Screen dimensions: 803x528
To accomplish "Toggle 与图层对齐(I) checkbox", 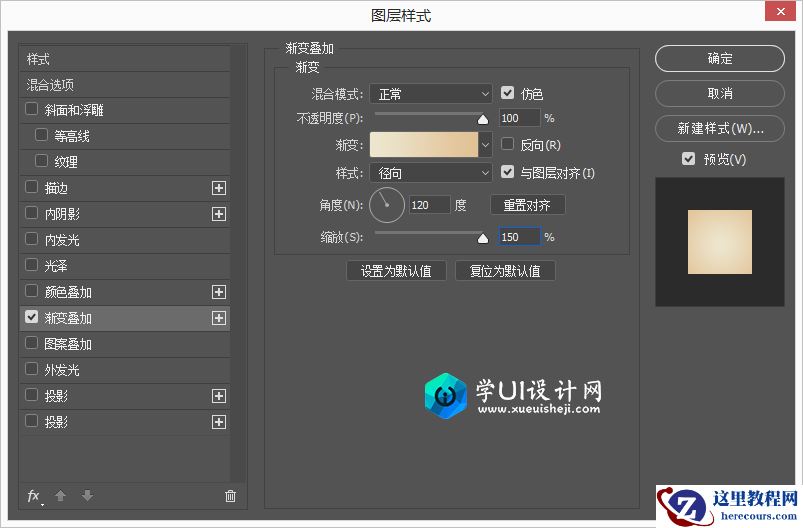I will [508, 172].
